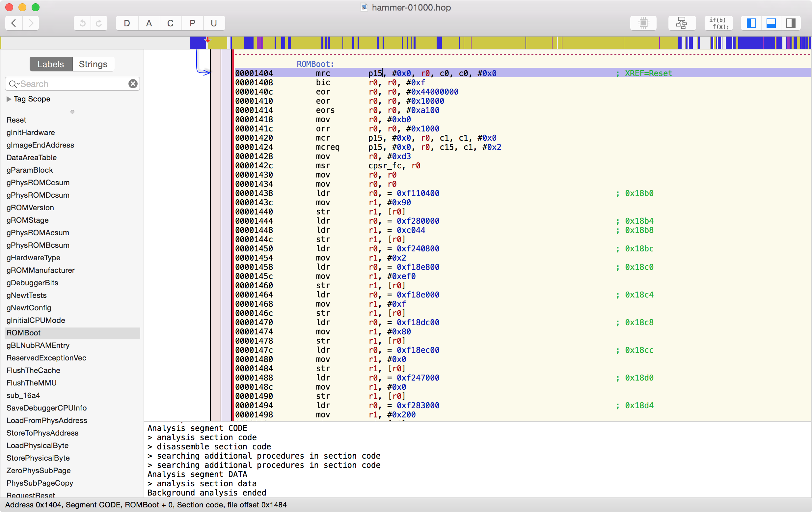
Task: Toggle the right inspector panel
Action: pyautogui.click(x=790, y=23)
